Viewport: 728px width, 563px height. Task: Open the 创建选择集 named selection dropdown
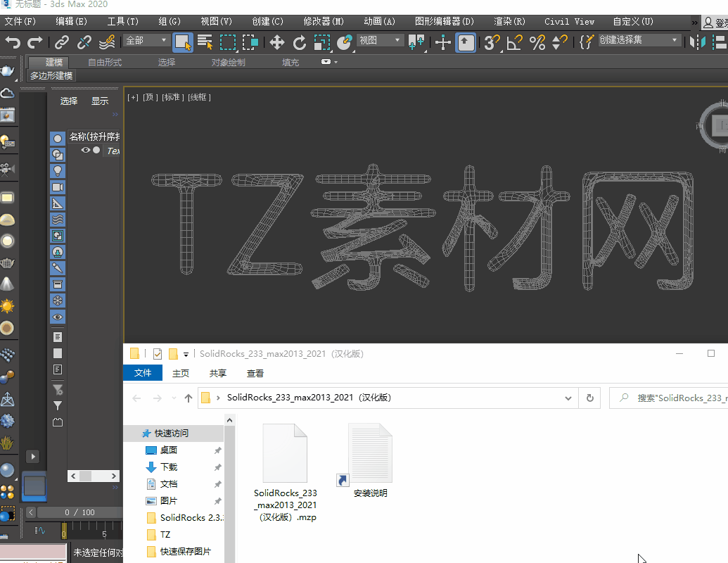(639, 40)
